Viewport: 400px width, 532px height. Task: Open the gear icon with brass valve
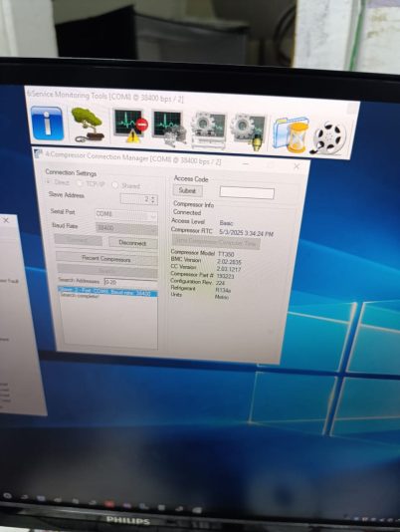(248, 133)
